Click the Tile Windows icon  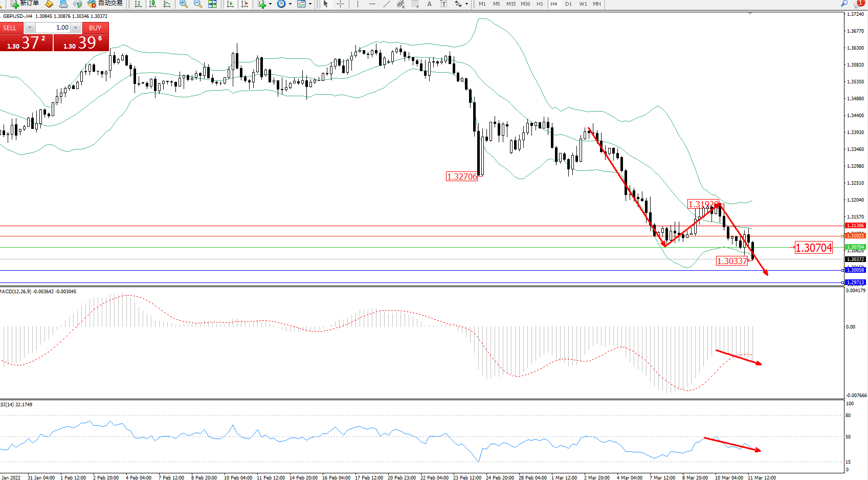click(212, 4)
